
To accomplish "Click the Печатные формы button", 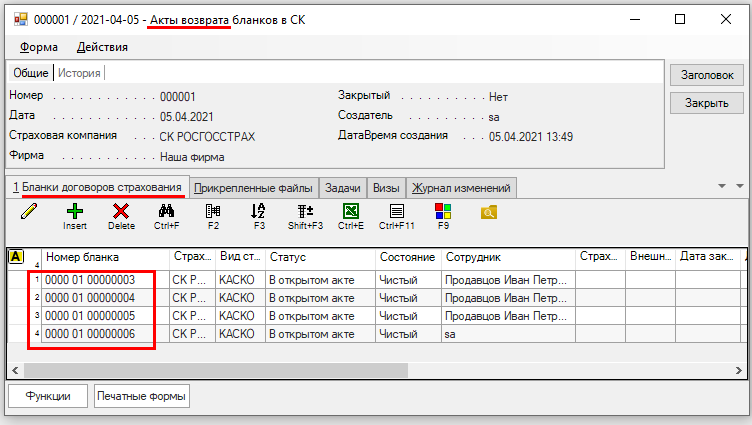I will [142, 396].
